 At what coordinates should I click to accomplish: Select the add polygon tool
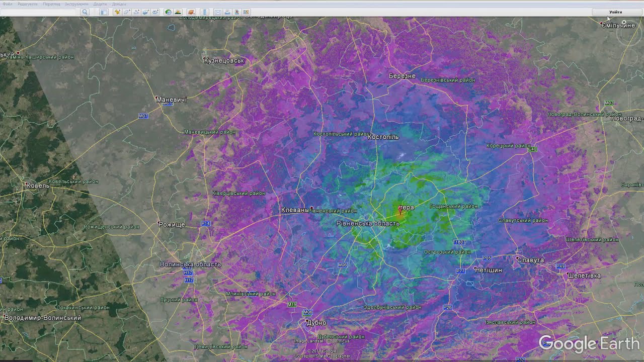click(127, 12)
